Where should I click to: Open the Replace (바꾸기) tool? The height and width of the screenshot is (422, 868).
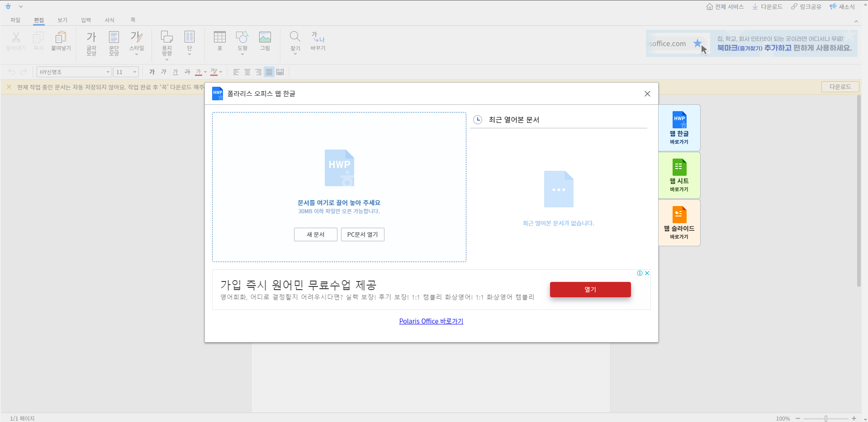point(318,41)
